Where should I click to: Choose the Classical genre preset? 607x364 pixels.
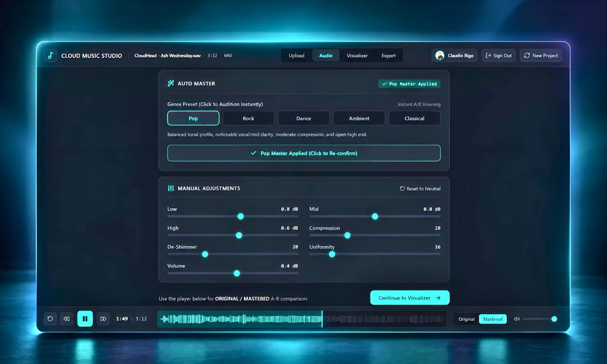tap(414, 118)
